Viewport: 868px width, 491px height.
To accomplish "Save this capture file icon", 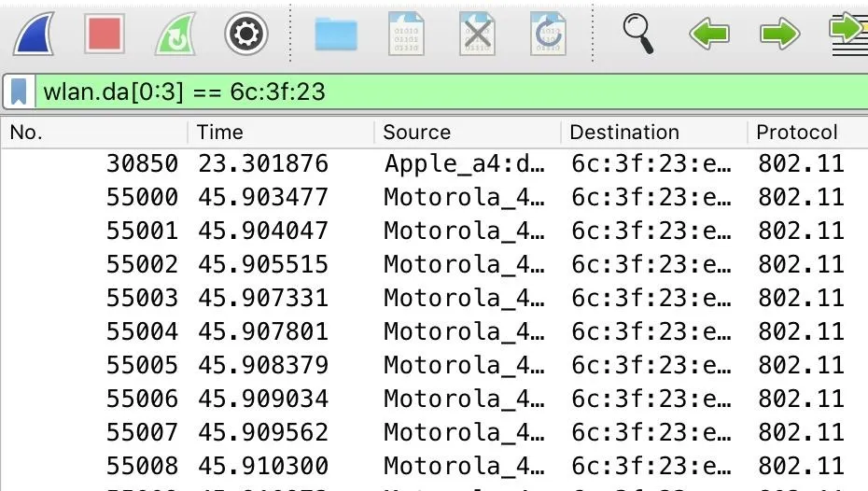I will tap(406, 34).
